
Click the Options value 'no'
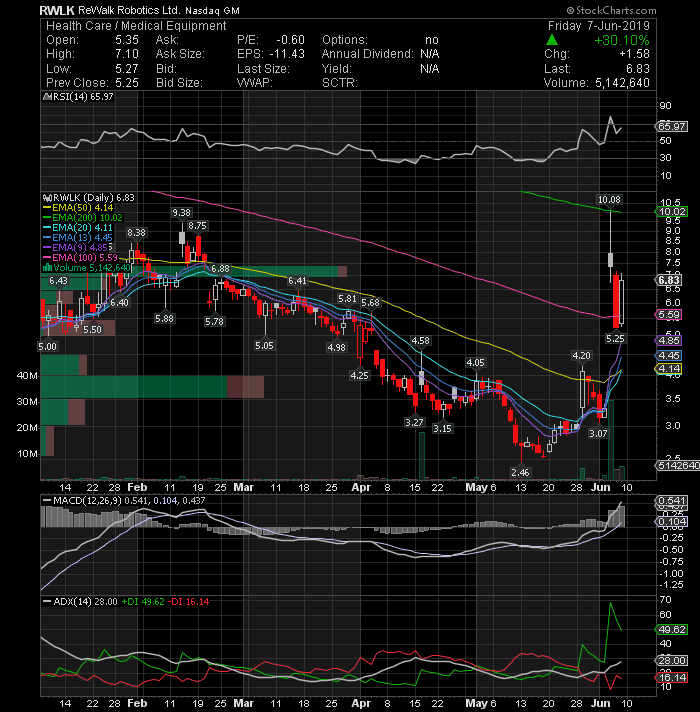(431, 40)
